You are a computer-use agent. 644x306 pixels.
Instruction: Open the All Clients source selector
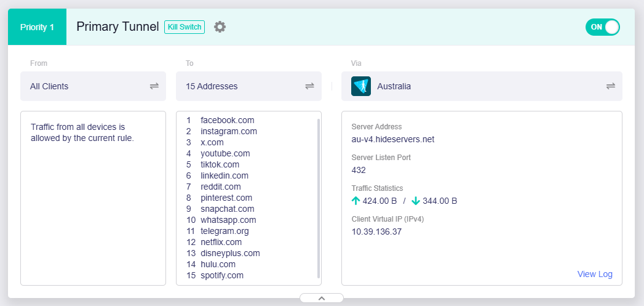click(86, 86)
